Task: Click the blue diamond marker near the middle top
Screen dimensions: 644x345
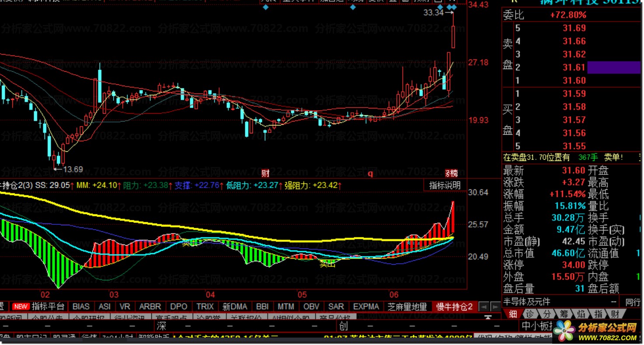Action: point(352,7)
